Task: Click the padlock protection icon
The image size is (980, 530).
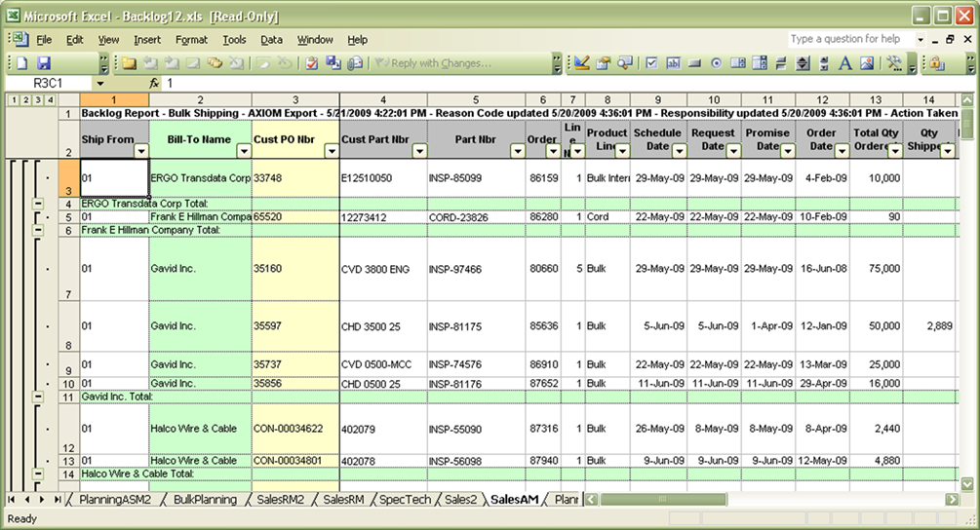Action: (935, 63)
